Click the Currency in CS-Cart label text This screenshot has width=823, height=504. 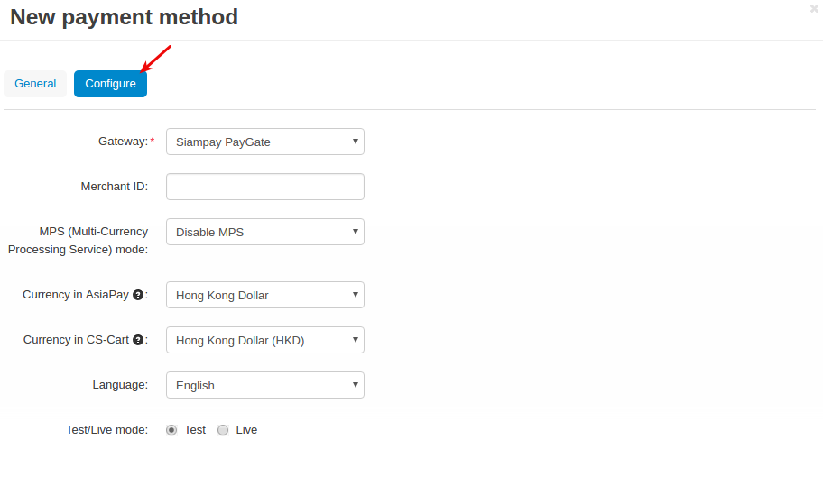[x=76, y=340]
